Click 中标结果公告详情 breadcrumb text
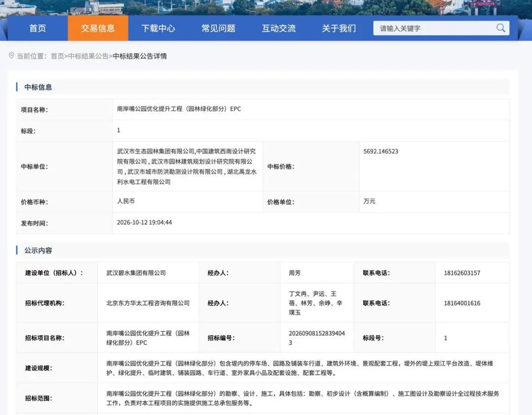 tap(139, 56)
